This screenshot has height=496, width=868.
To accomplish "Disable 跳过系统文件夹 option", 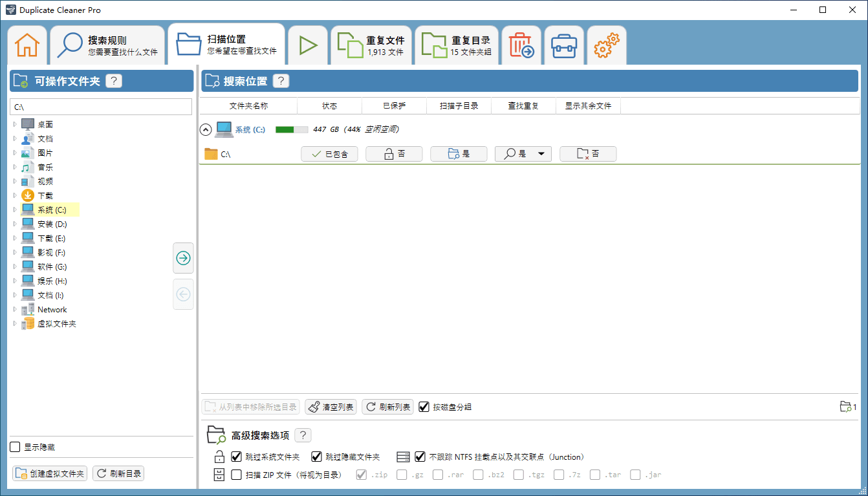I will 236,457.
